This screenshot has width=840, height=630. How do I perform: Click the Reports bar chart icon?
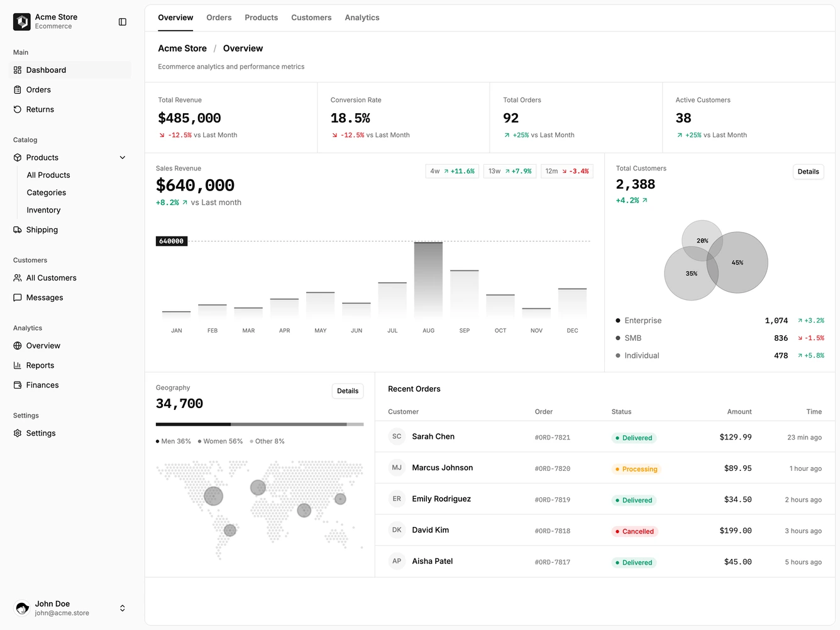[18, 365]
